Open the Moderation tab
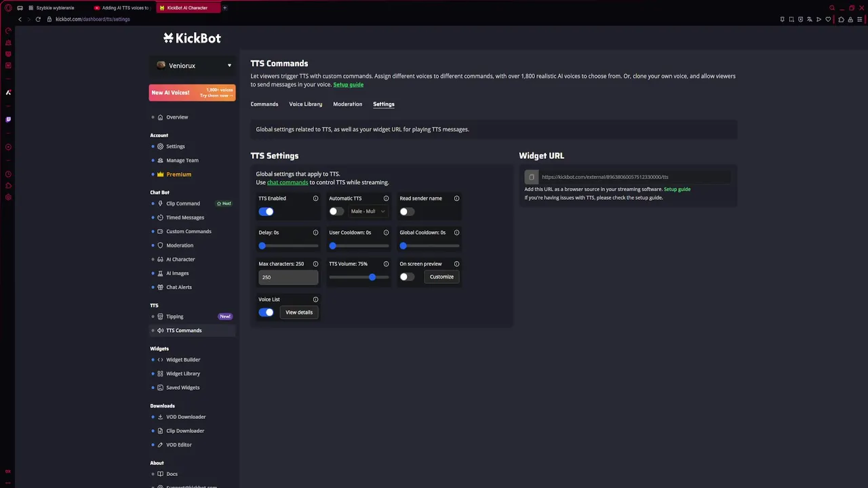 [x=348, y=104]
